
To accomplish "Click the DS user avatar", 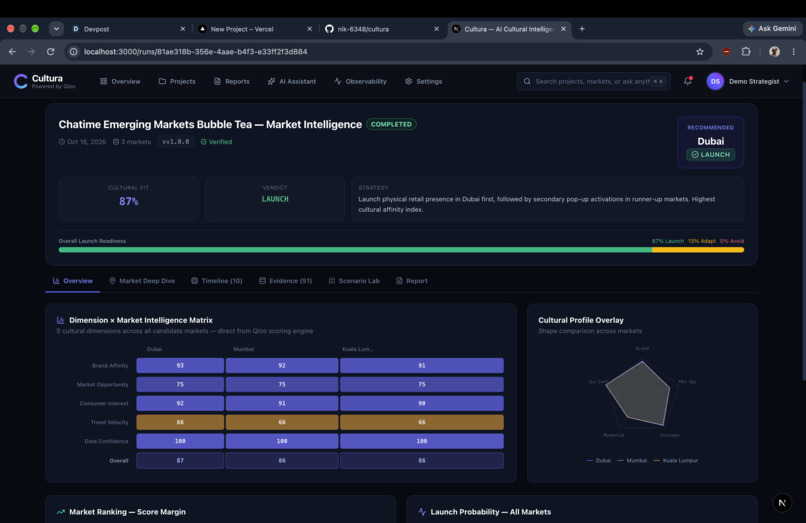I will click(715, 81).
